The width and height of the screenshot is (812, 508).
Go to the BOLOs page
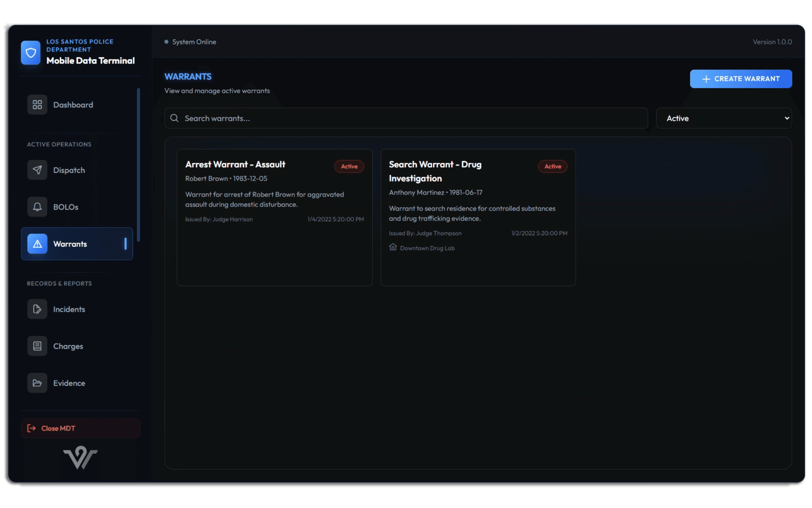click(x=77, y=207)
